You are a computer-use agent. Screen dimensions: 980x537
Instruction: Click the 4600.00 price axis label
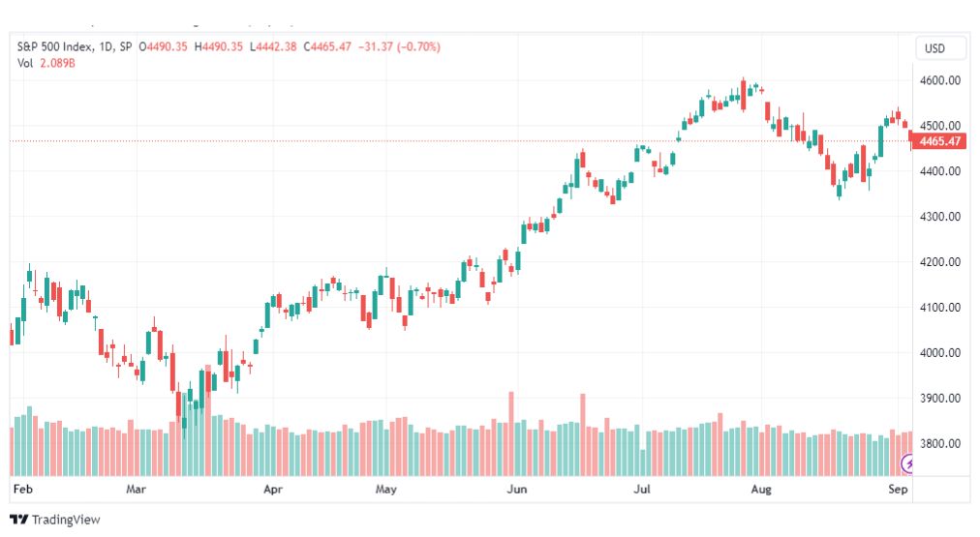(940, 80)
